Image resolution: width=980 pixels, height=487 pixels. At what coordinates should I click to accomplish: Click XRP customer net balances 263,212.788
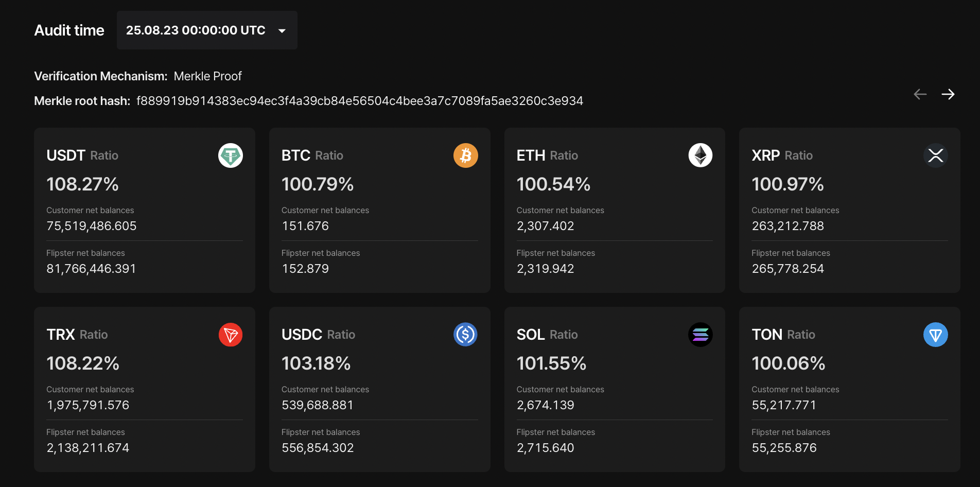pos(788,226)
